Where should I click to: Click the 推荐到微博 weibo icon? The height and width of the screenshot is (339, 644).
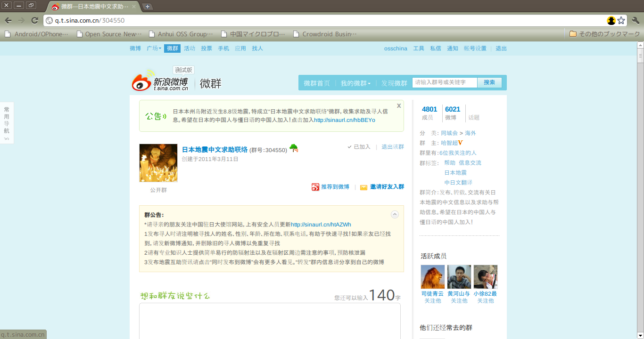pyautogui.click(x=315, y=187)
